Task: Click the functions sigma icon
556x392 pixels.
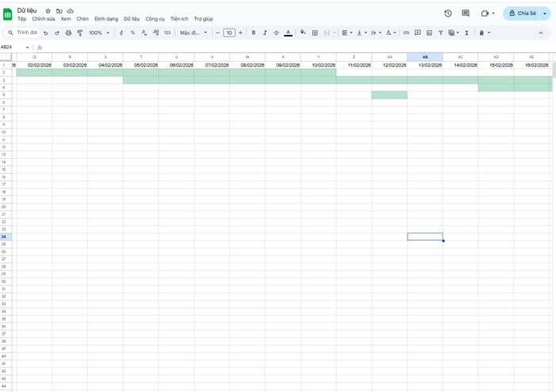Action: (466, 33)
